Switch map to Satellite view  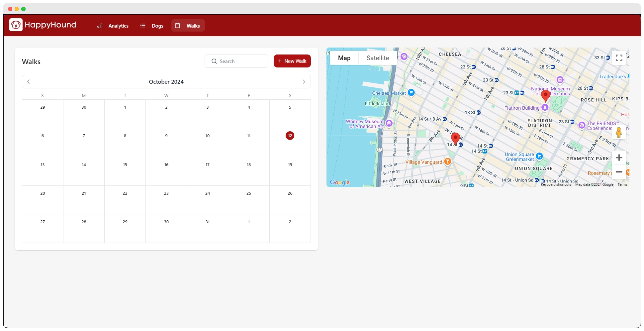378,58
